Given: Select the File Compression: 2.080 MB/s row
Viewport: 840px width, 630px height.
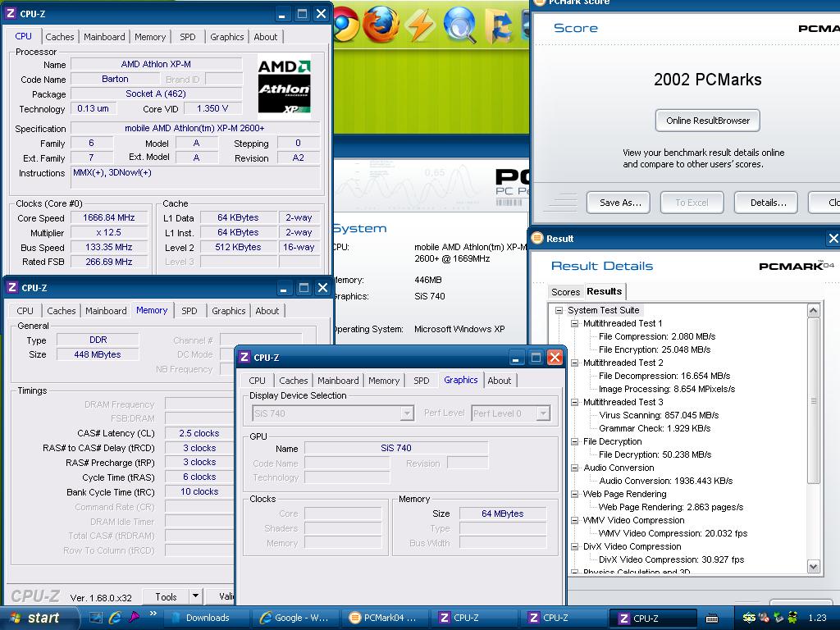Looking at the screenshot, I should click(657, 336).
